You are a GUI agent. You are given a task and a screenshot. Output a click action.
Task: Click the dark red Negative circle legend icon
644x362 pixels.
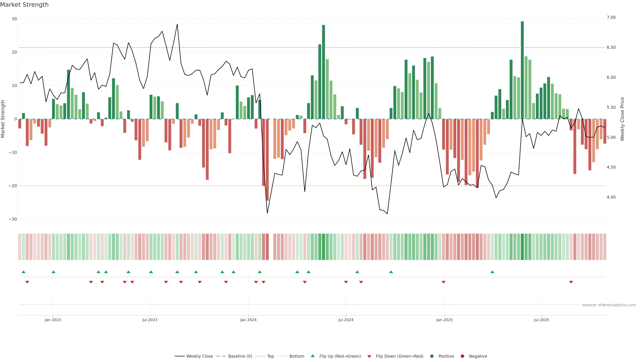pyautogui.click(x=462, y=356)
